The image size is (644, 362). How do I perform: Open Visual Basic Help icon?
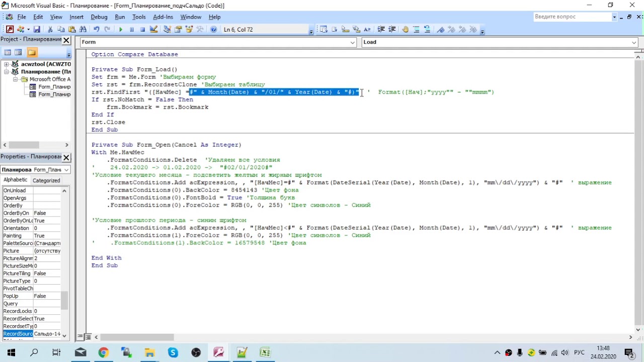coord(213,30)
